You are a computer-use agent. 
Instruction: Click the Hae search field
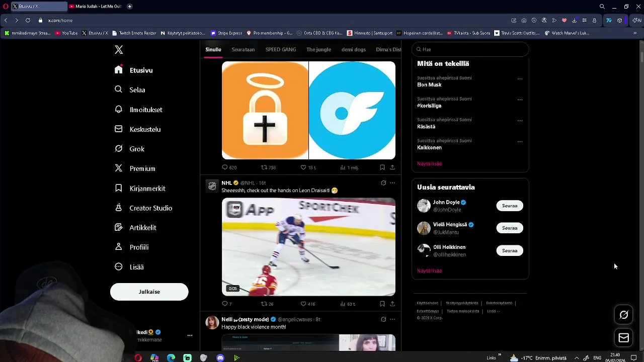tap(470, 49)
